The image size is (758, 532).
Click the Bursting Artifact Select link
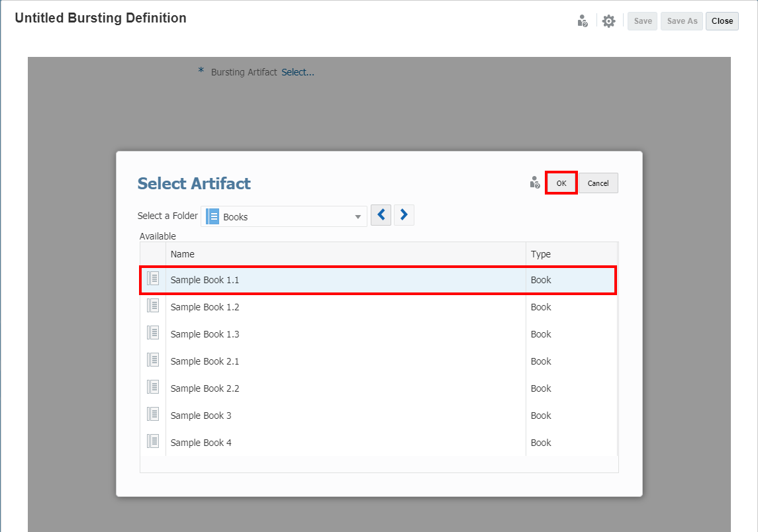(x=298, y=72)
